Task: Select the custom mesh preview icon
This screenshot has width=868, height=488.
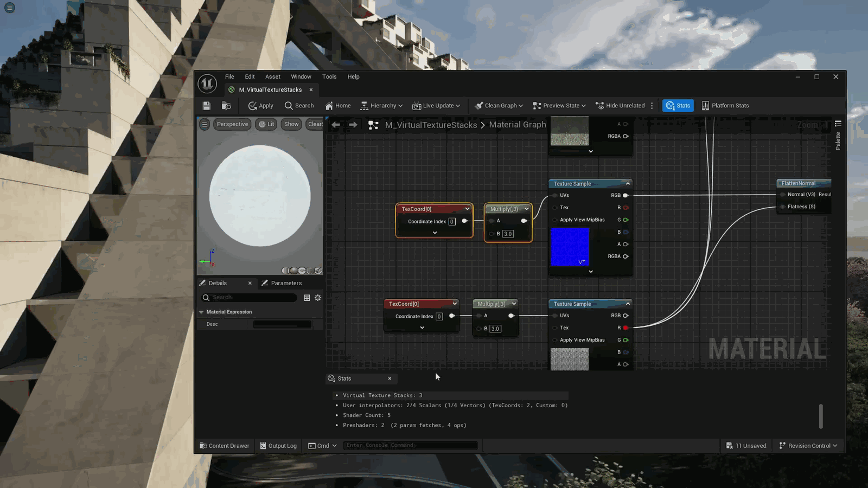Action: click(318, 271)
